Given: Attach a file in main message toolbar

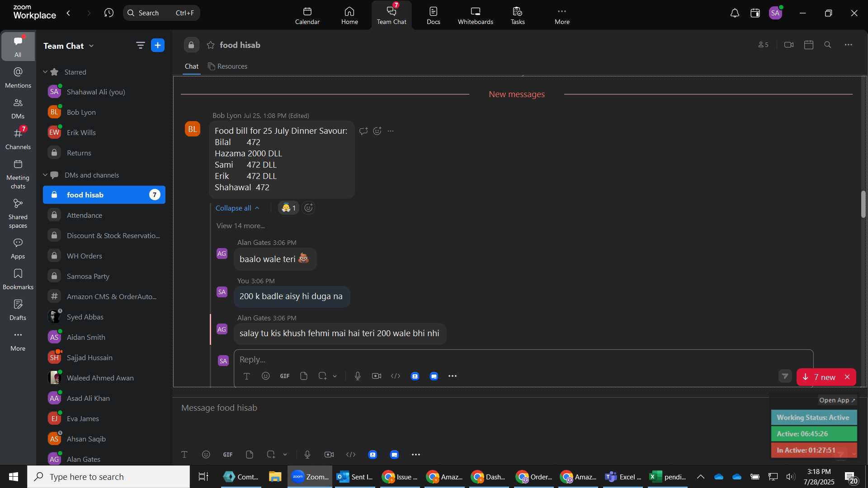Looking at the screenshot, I should click(250, 455).
